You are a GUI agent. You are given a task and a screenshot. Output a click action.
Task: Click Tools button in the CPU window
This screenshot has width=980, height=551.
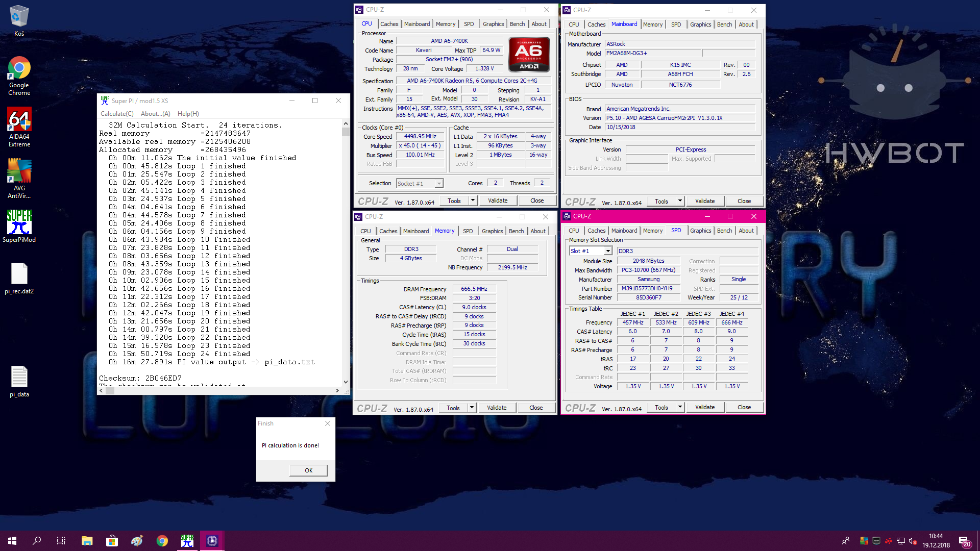(x=454, y=201)
